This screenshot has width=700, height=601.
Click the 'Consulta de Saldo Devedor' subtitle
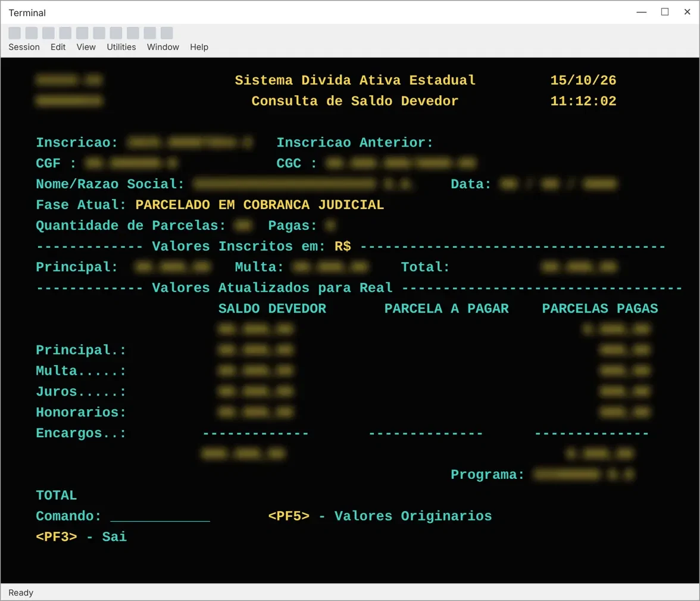pyautogui.click(x=355, y=101)
